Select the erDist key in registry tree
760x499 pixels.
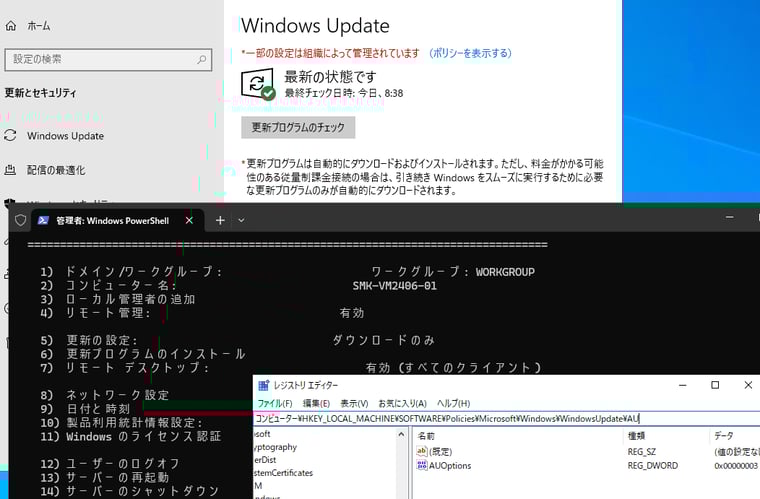click(x=265, y=460)
